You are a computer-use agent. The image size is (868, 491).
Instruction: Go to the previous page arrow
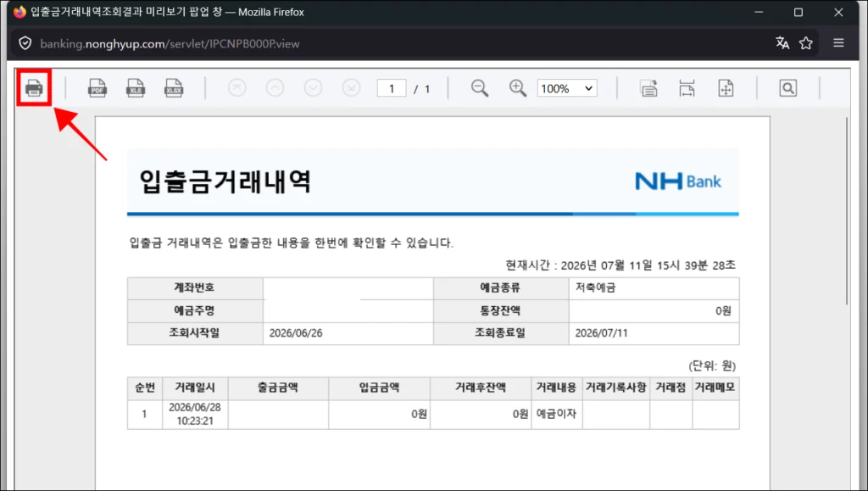(275, 88)
